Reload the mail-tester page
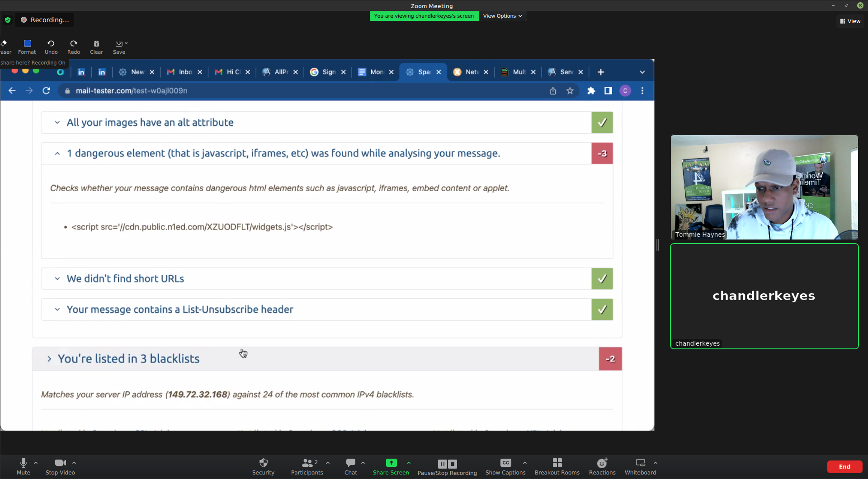This screenshot has height=479, width=868. 46,91
